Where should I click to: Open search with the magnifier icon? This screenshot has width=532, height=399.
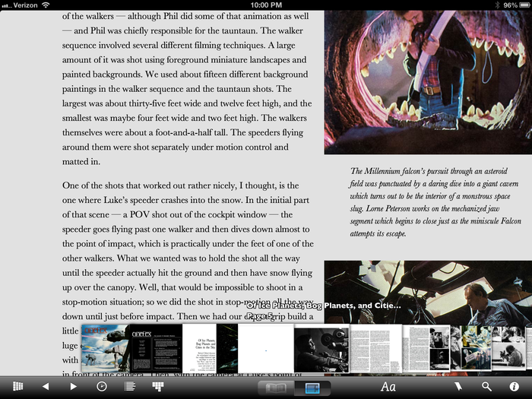coord(486,386)
